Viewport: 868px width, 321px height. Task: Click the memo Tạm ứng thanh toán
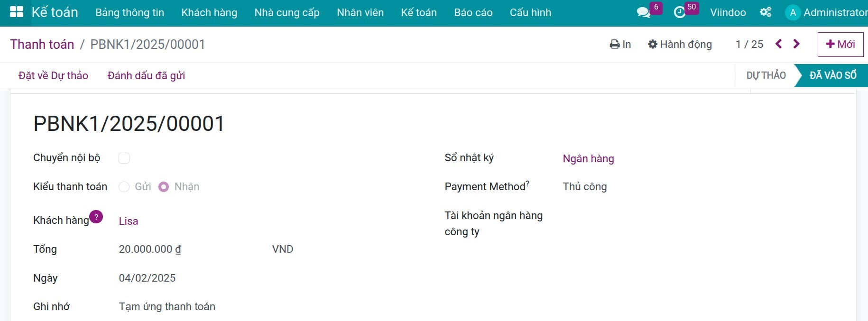(167, 306)
